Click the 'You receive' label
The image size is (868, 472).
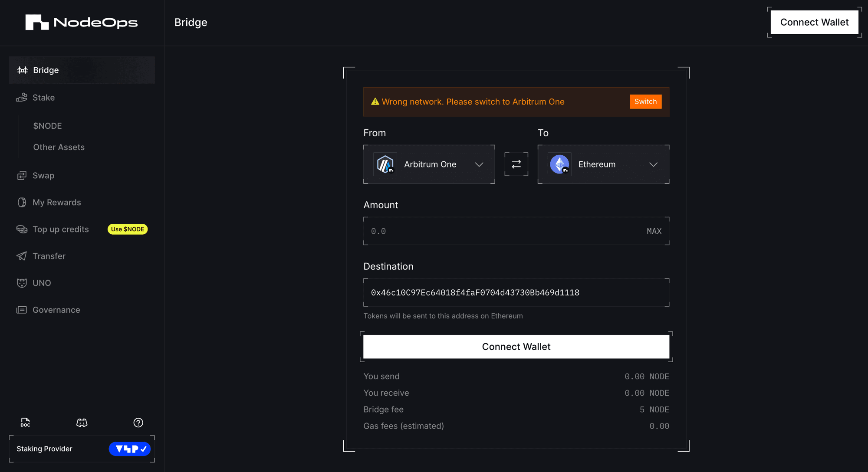click(386, 393)
